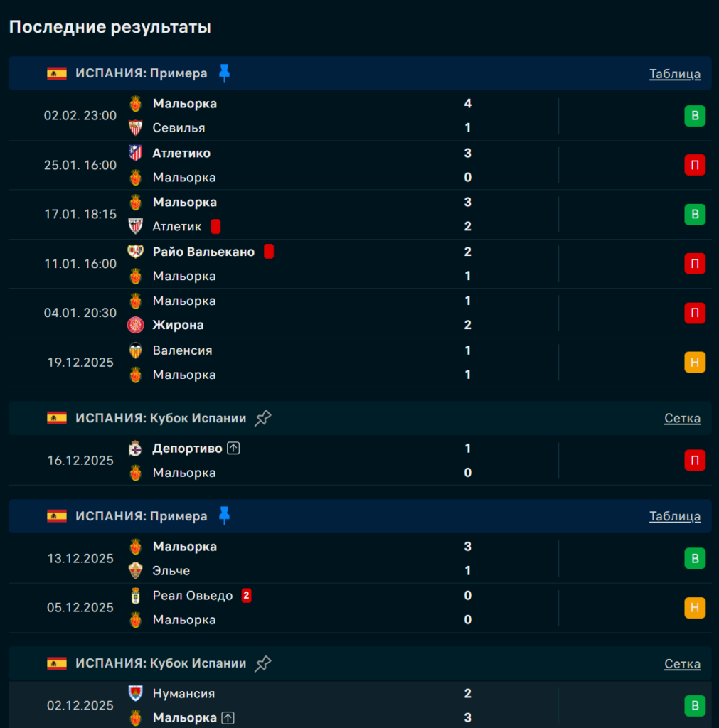Click Жирона team crest icon

click(x=135, y=326)
